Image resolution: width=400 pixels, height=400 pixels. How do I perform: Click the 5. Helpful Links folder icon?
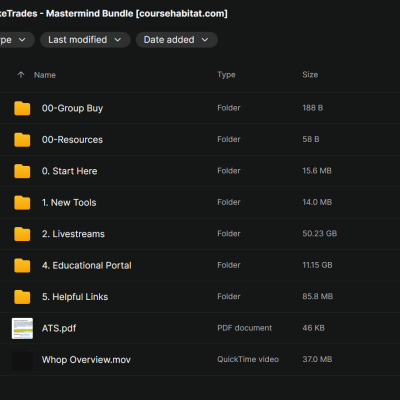[x=22, y=297]
